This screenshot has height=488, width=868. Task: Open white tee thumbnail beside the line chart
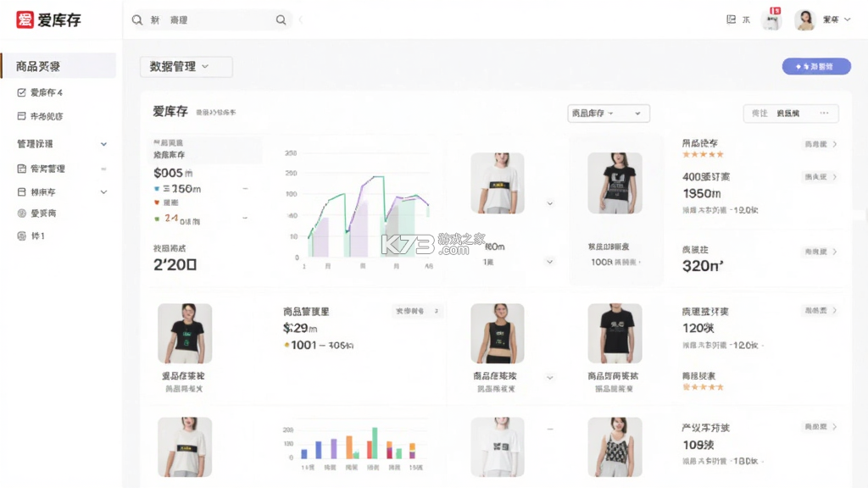(497, 183)
